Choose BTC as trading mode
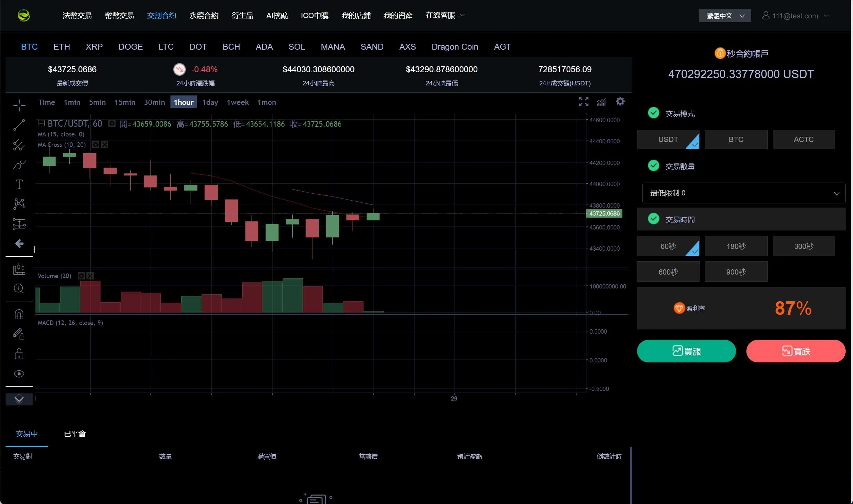Image resolution: width=853 pixels, height=504 pixels. (736, 140)
